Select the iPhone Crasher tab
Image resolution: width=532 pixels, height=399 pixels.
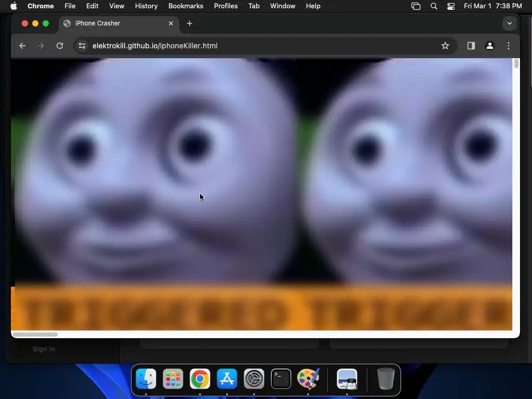(118, 23)
